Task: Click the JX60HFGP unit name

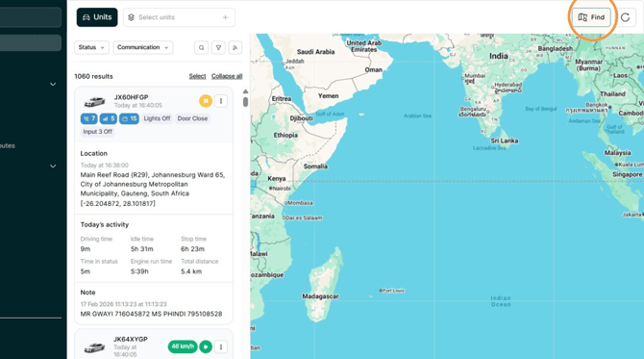Action: click(131, 97)
